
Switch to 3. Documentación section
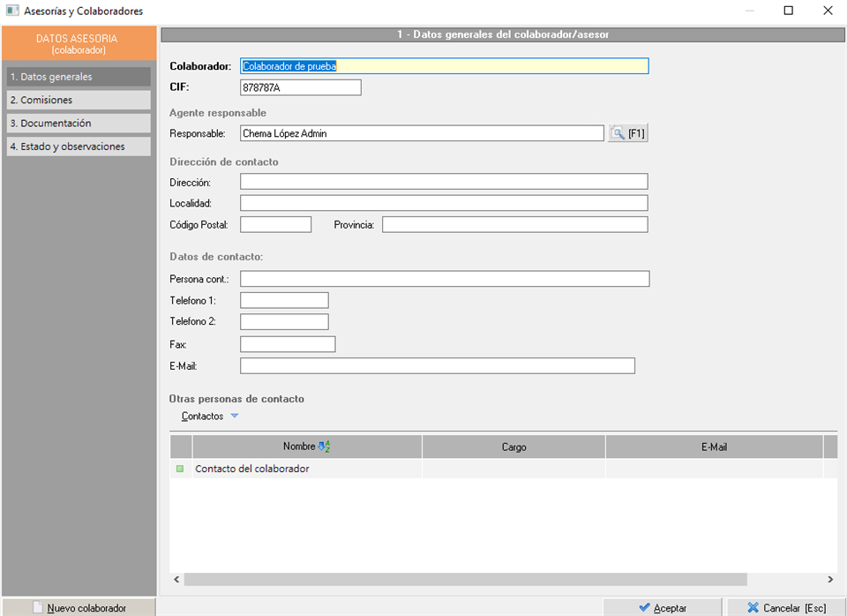(x=79, y=124)
